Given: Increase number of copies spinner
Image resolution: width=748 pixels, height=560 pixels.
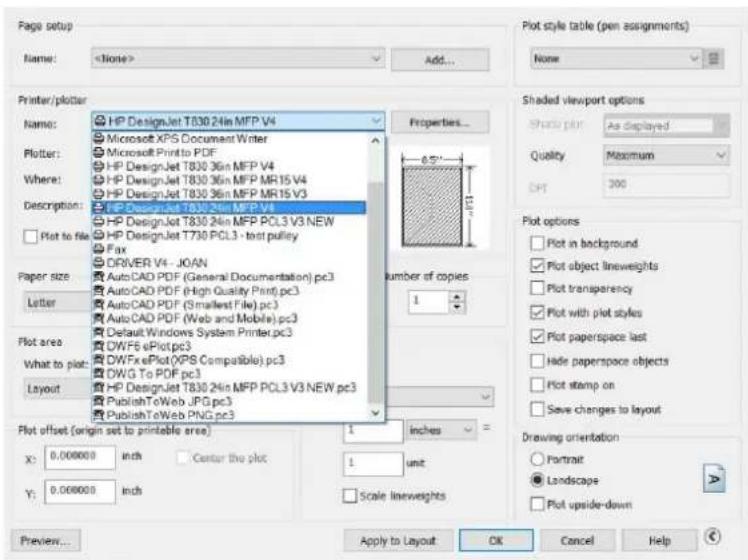Looking at the screenshot, I should pyautogui.click(x=457, y=297).
